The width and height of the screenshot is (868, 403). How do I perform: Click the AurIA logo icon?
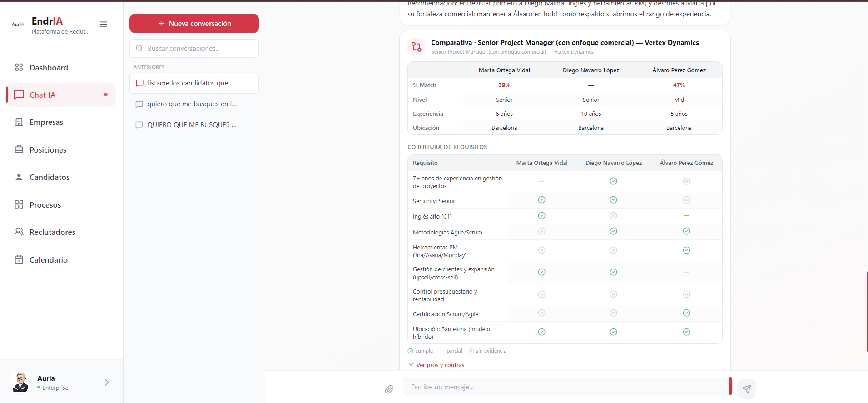click(x=18, y=25)
